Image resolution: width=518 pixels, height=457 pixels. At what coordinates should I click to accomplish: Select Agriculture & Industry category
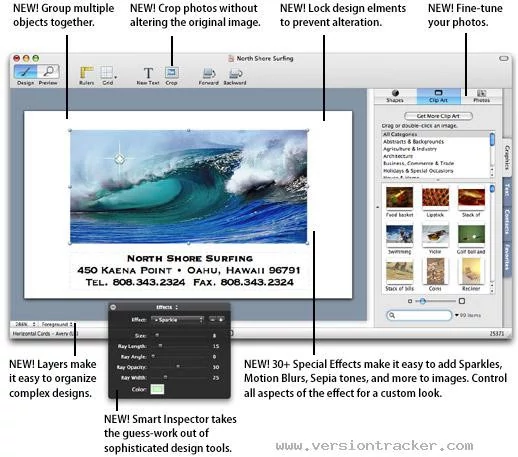click(435, 149)
